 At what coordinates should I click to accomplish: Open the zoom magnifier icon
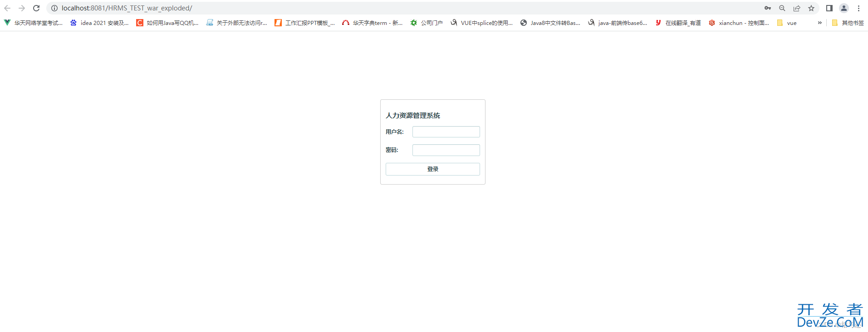[782, 8]
